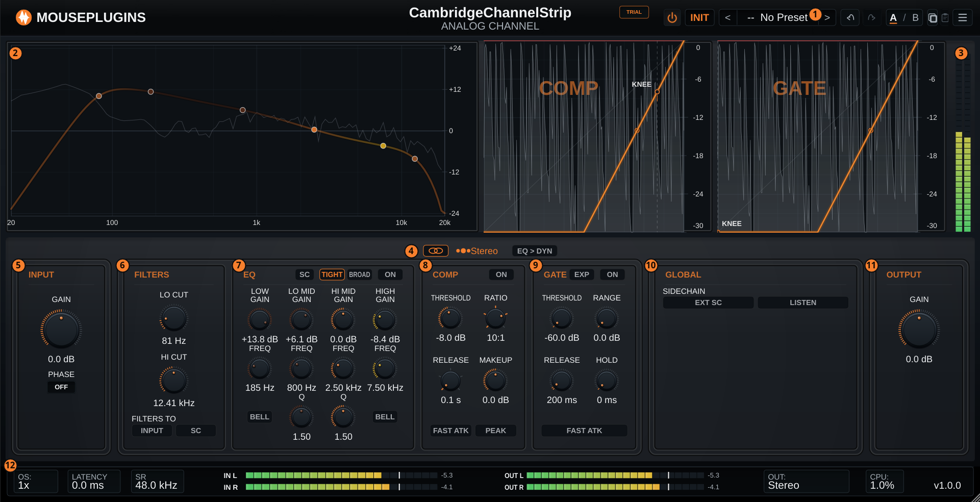Toggle the GATE section ON button
The width and height of the screenshot is (980, 502).
612,274
